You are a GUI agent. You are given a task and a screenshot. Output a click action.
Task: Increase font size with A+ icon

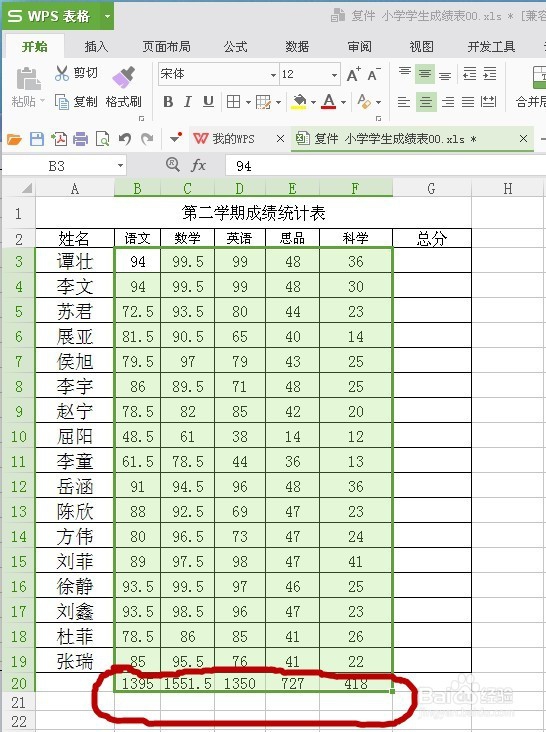(x=353, y=74)
